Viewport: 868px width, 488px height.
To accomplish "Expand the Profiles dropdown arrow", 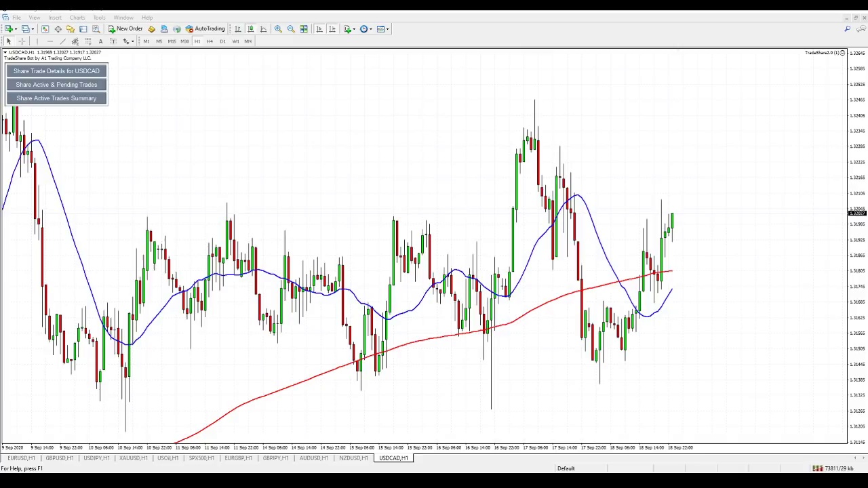I will 33,29.
